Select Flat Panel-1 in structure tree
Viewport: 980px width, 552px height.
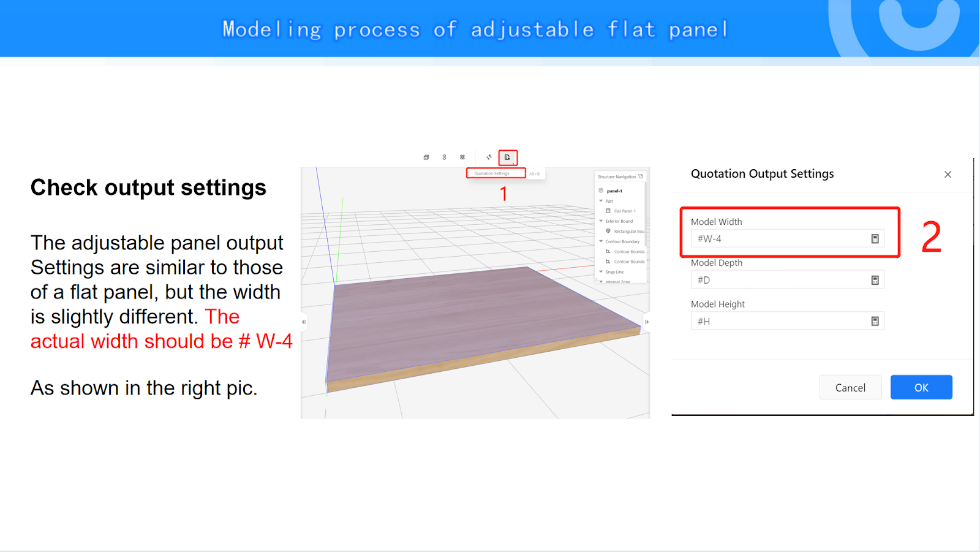624,211
